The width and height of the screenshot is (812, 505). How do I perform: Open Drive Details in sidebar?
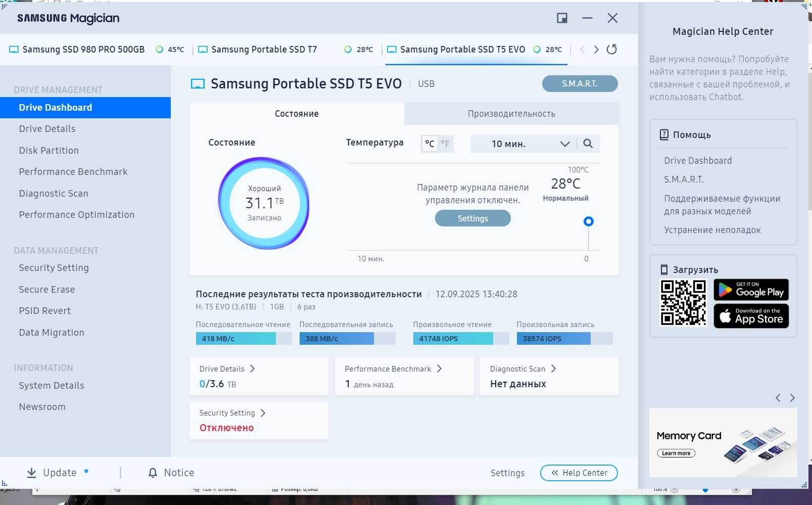[x=47, y=129]
